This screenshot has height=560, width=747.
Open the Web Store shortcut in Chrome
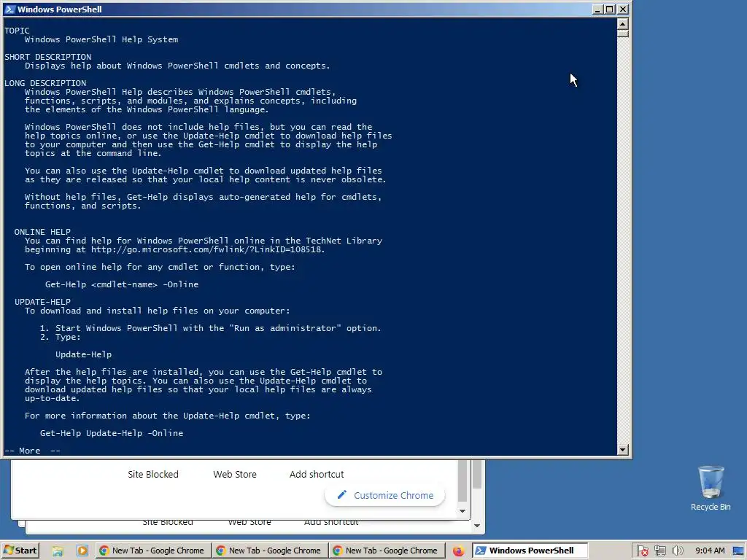235,474
